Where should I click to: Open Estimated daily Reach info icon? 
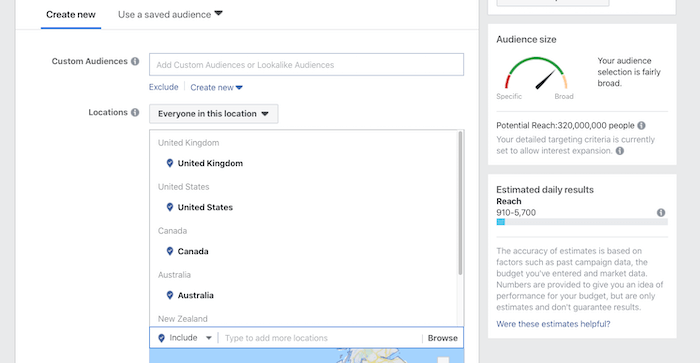(661, 213)
